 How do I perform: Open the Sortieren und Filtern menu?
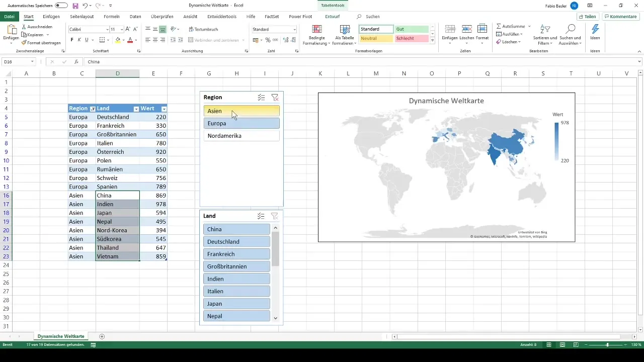546,34
